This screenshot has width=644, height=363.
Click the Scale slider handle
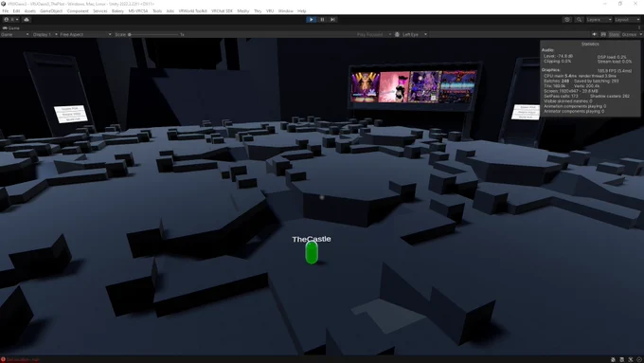point(130,34)
